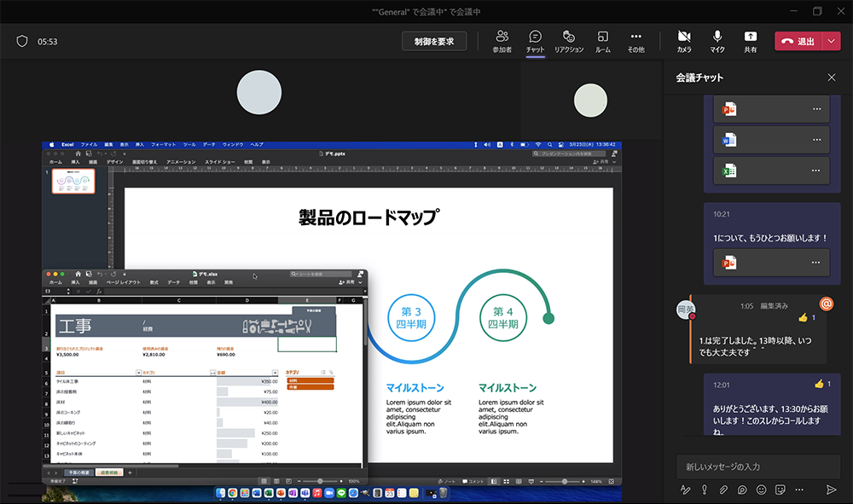Mute or unmute the microphone
853x504 pixels.
pos(717,41)
